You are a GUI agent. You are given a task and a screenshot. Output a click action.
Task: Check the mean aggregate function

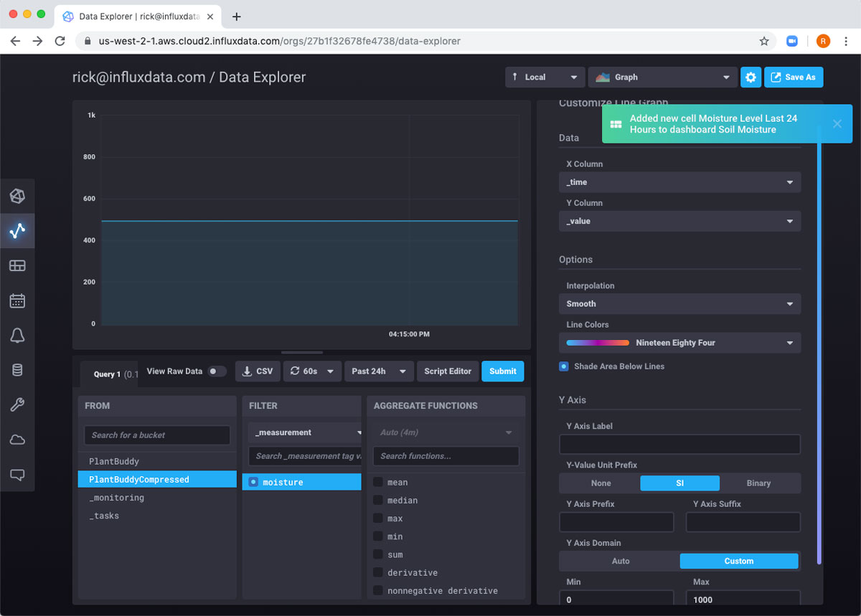378,483
